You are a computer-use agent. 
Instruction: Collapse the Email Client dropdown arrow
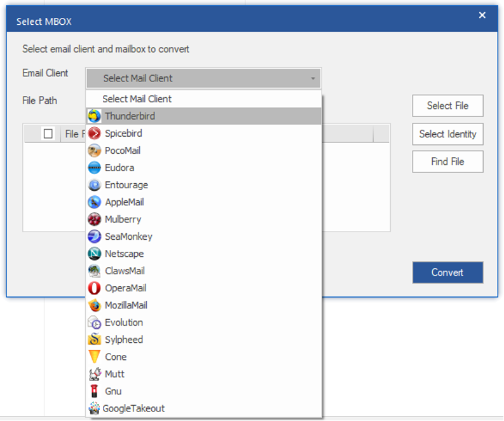(x=313, y=78)
